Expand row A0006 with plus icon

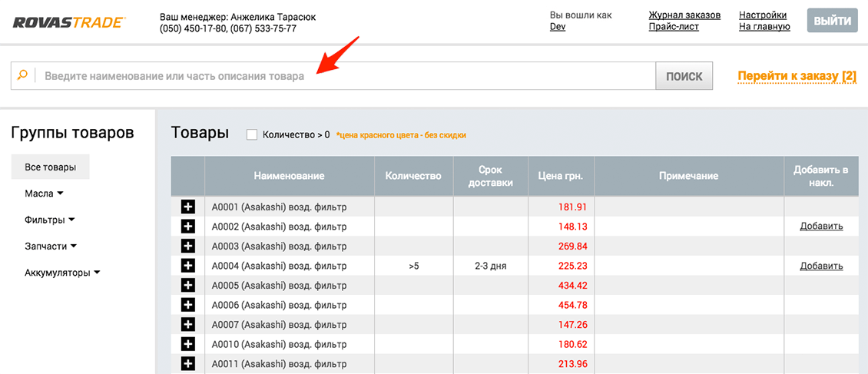(x=188, y=305)
